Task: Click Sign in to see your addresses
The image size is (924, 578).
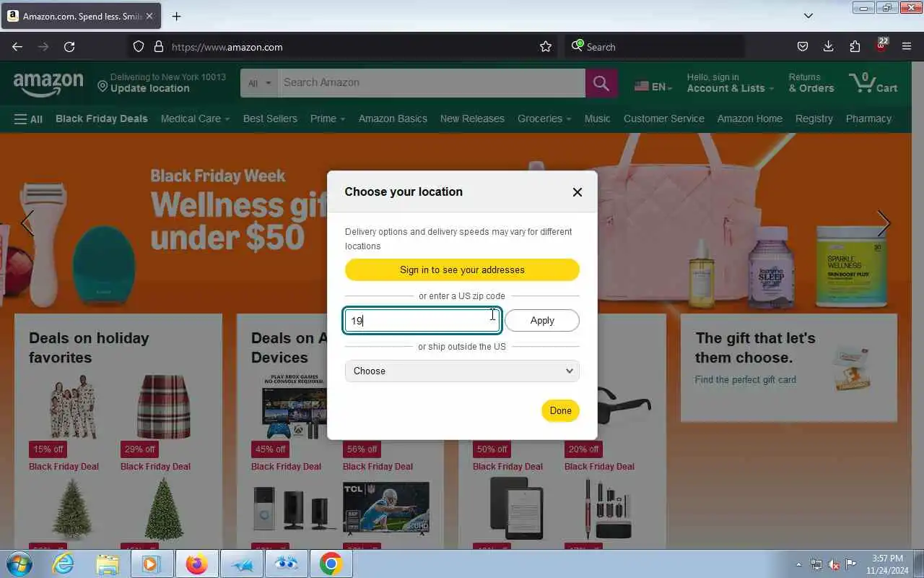Action: (x=462, y=269)
